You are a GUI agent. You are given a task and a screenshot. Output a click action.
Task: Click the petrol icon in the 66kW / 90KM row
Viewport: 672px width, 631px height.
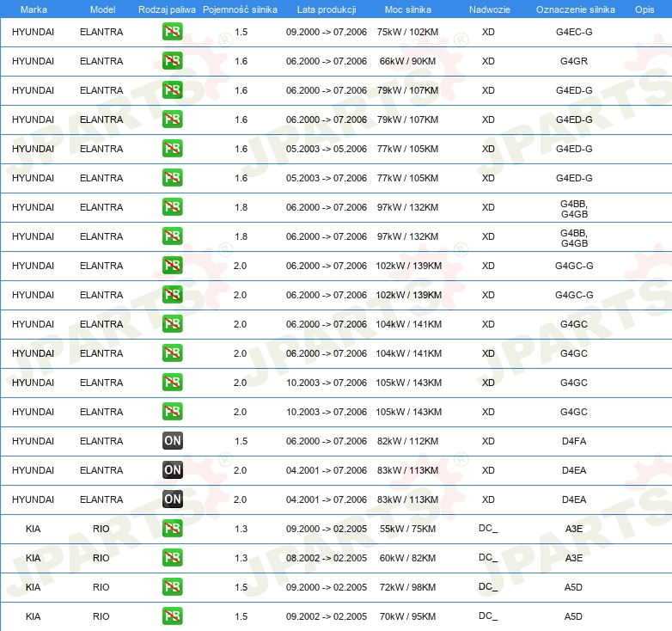click(172, 61)
